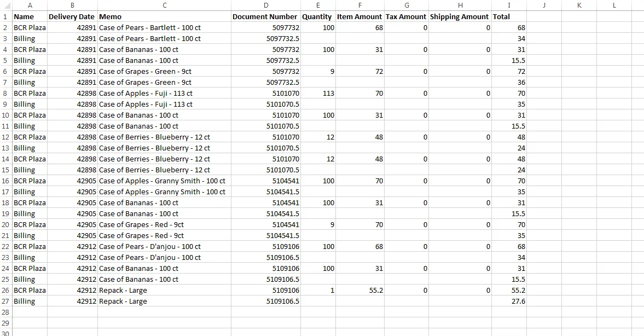Select column A header

coord(30,5)
